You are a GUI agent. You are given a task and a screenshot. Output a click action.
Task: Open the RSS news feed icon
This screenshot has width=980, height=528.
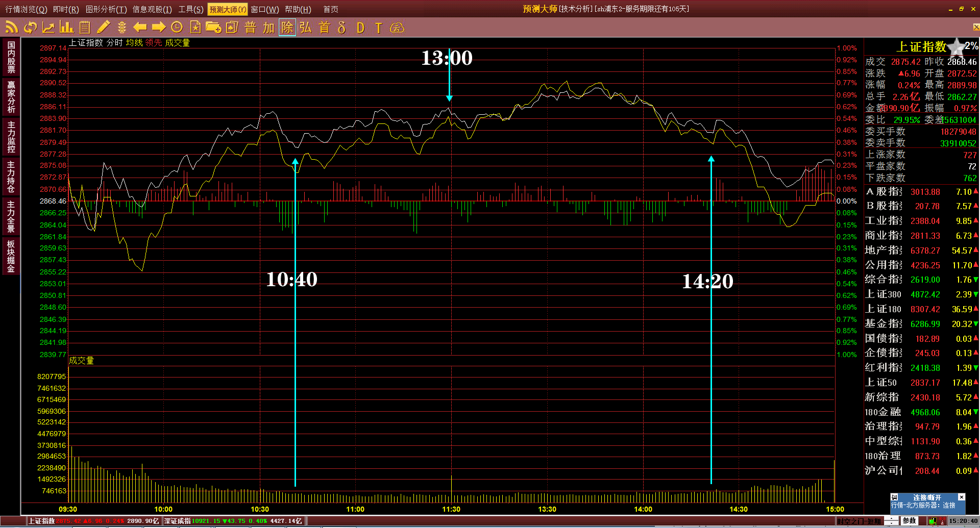(11, 27)
